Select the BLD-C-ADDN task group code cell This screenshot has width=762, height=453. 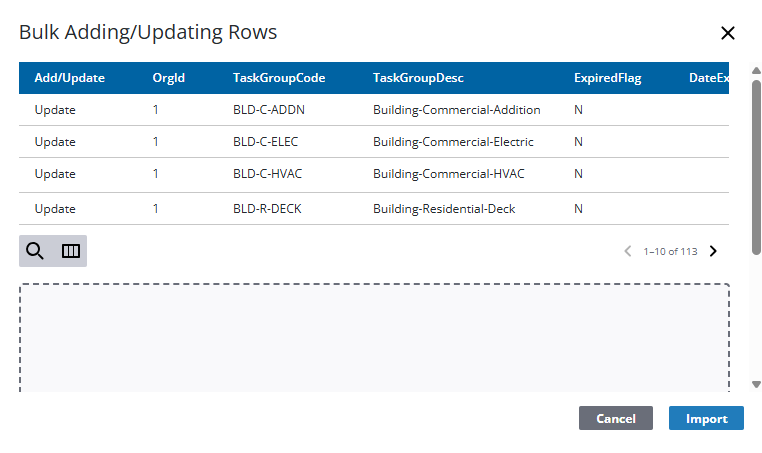pos(269,110)
